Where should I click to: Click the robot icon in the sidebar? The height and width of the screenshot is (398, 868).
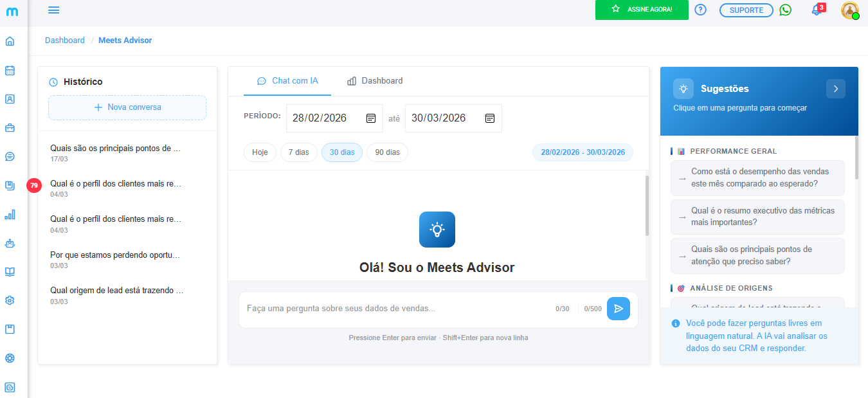[10, 243]
